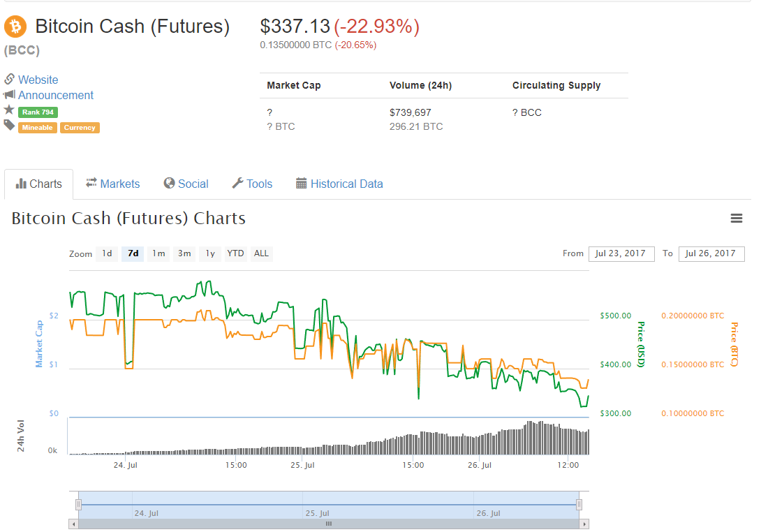Open the Website link

coord(38,80)
